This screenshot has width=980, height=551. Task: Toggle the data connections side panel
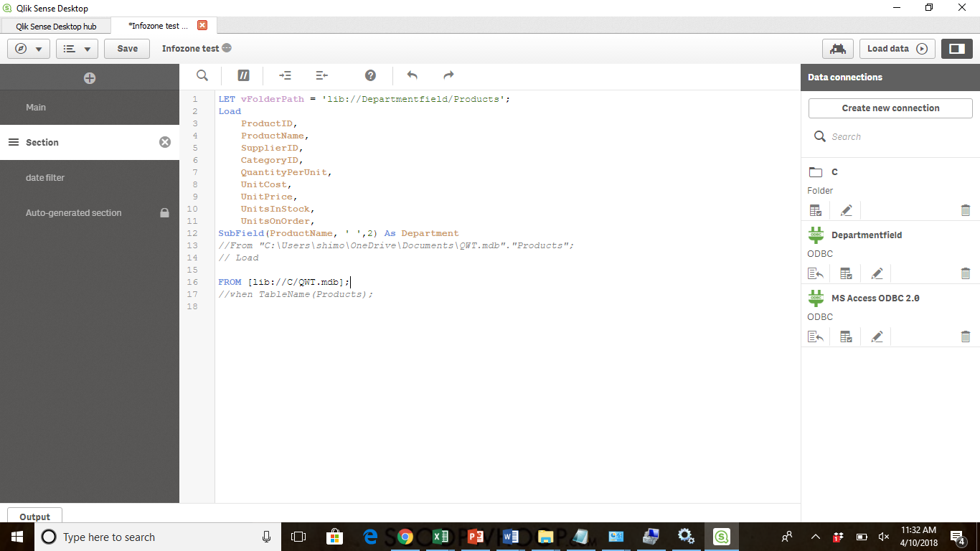coord(956,49)
